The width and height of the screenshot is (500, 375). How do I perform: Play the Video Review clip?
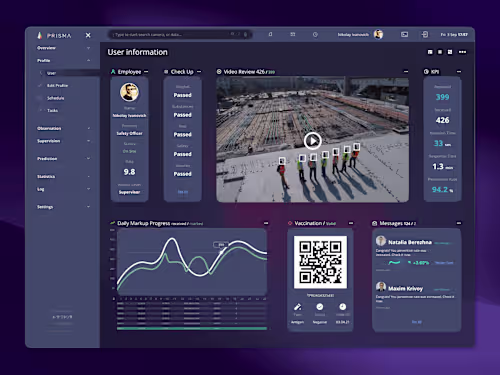pyautogui.click(x=312, y=141)
